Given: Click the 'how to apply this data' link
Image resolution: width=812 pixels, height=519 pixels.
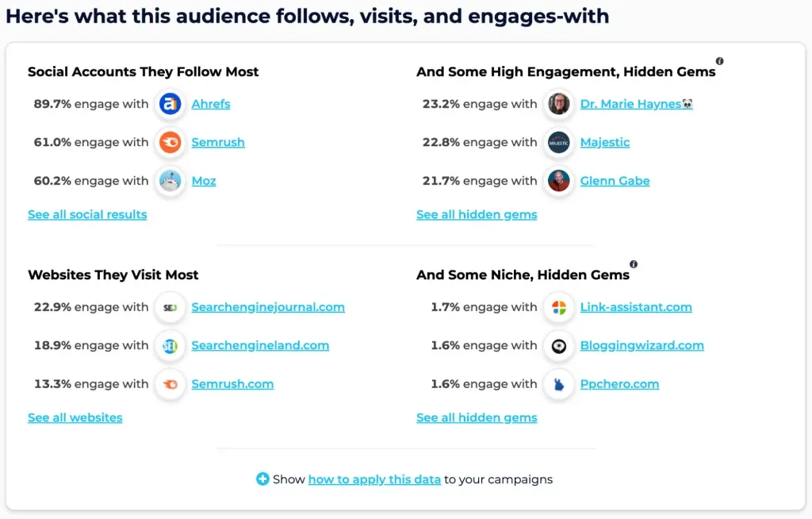Looking at the screenshot, I should click(374, 479).
